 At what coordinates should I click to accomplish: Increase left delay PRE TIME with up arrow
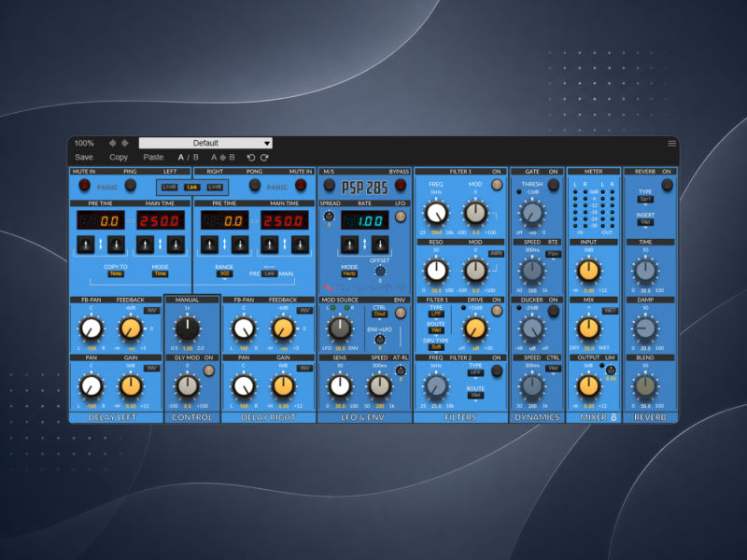click(x=86, y=245)
